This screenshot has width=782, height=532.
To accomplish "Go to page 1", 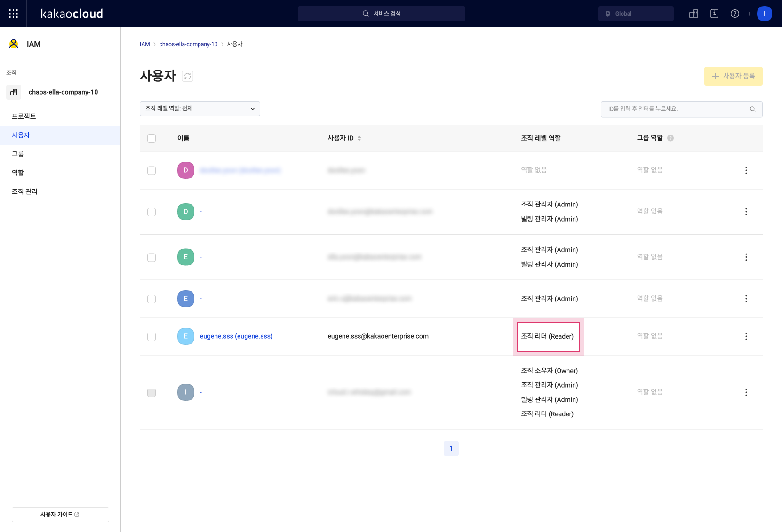I will pyautogui.click(x=451, y=448).
